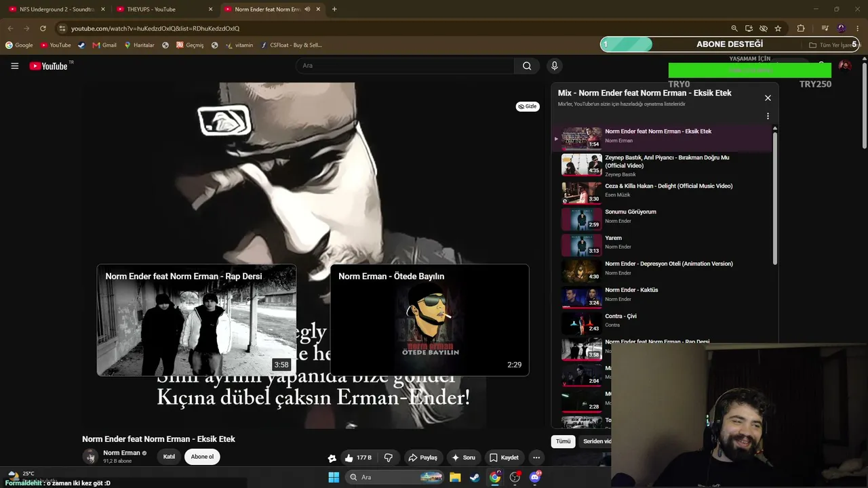Screen dimensions: 868x488
Task: Like the video with thumbs up
Action: point(359,457)
